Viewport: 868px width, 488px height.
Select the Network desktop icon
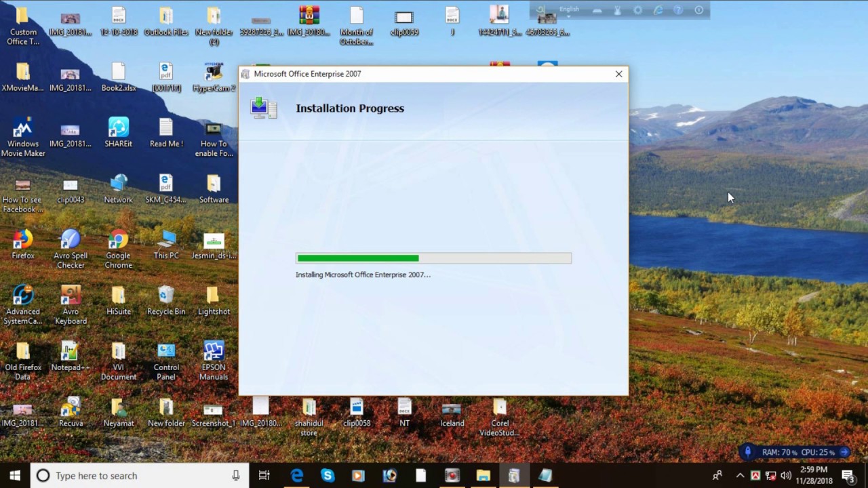tap(118, 188)
